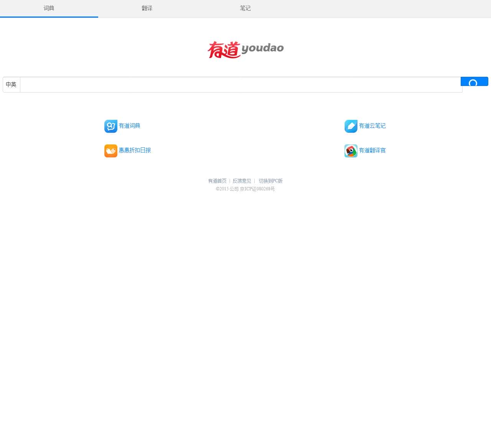Follow the 有道云笔记 text link
Screen dimensions: 491x448
tap(372, 126)
